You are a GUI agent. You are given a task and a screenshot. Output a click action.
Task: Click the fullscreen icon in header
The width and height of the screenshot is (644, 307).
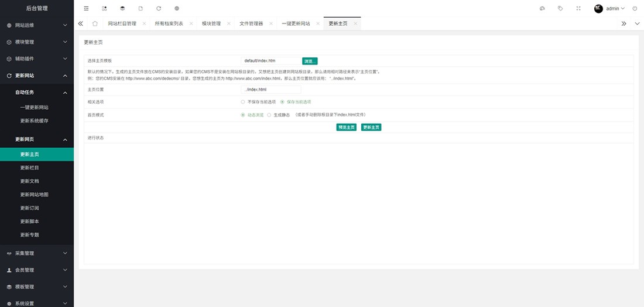[x=578, y=9]
